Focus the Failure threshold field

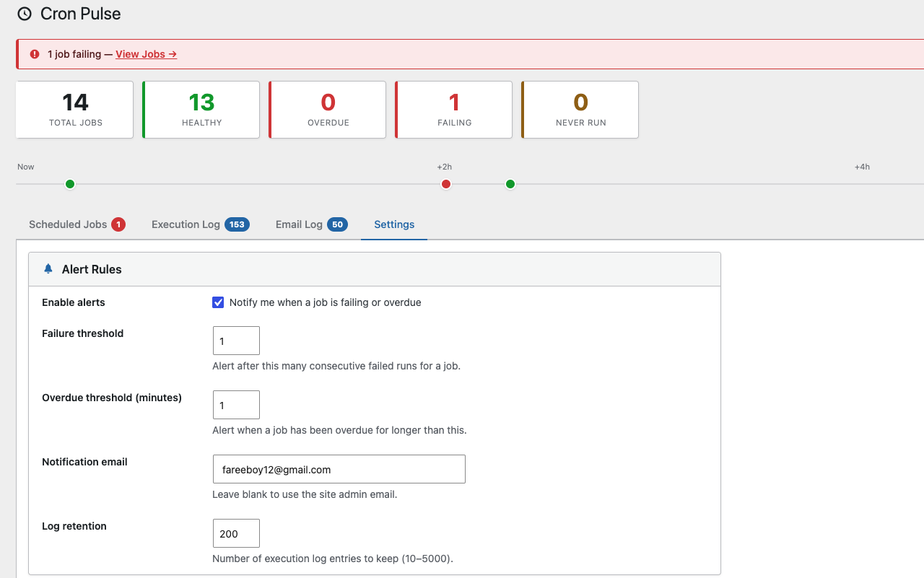[236, 341]
